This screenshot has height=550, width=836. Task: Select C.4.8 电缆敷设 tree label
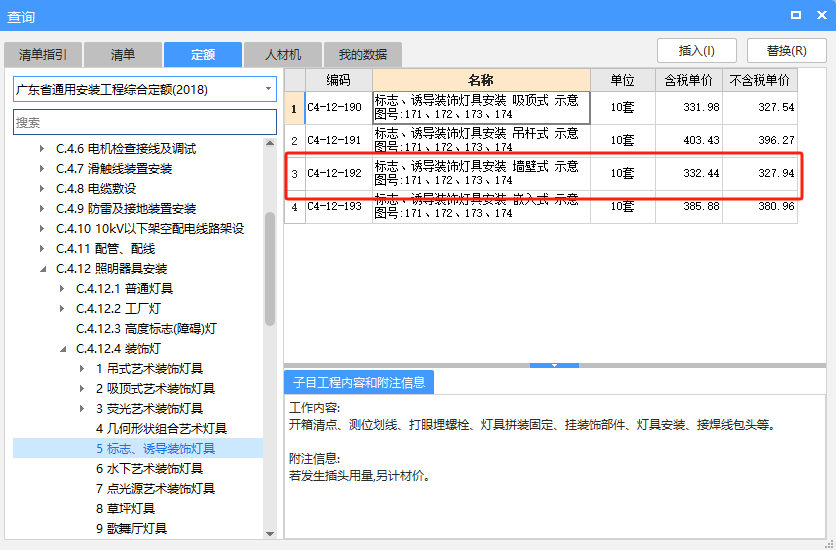96,189
